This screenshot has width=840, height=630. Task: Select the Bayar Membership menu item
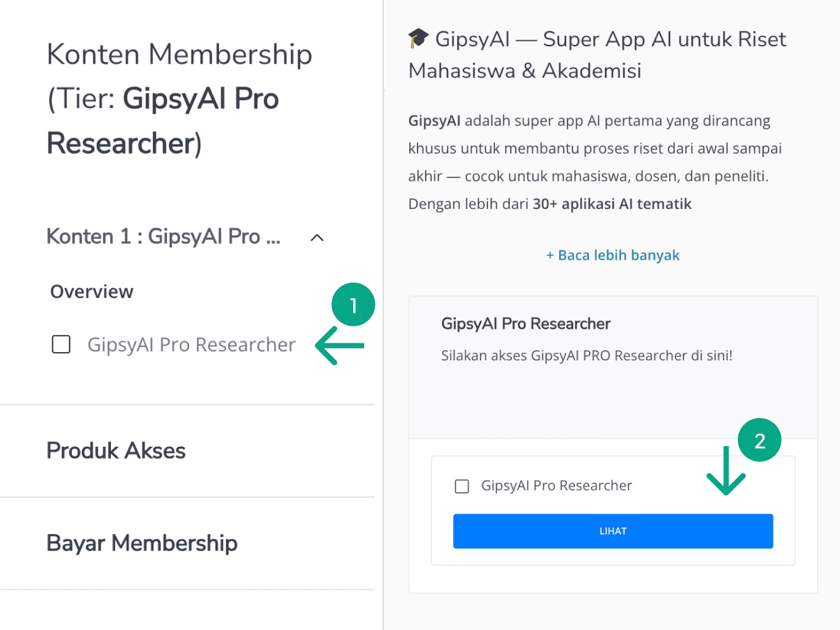pos(142,543)
